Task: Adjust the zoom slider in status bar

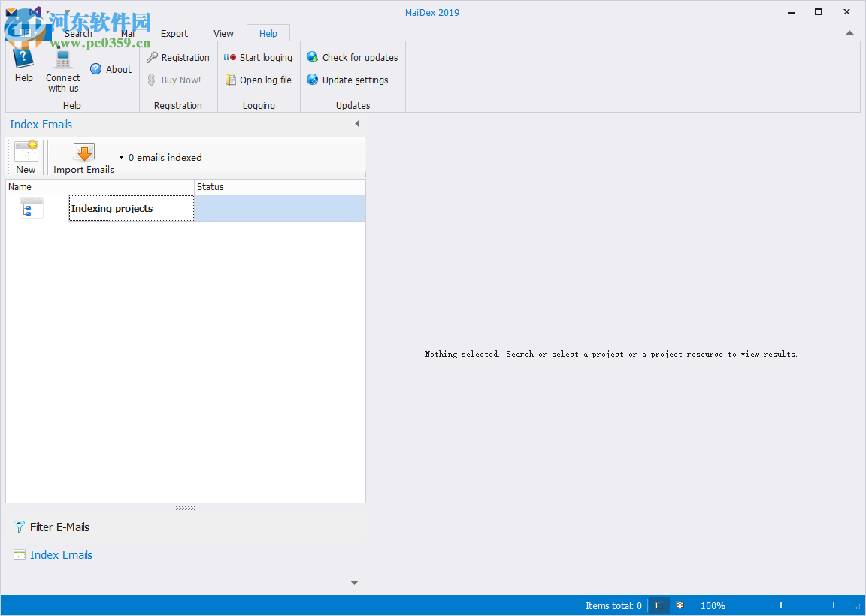Action: 782,605
